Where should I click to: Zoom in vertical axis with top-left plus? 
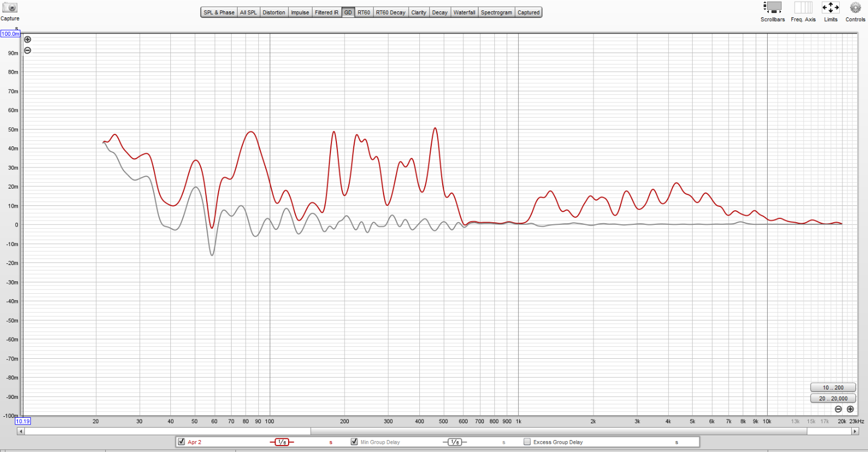pyautogui.click(x=28, y=40)
